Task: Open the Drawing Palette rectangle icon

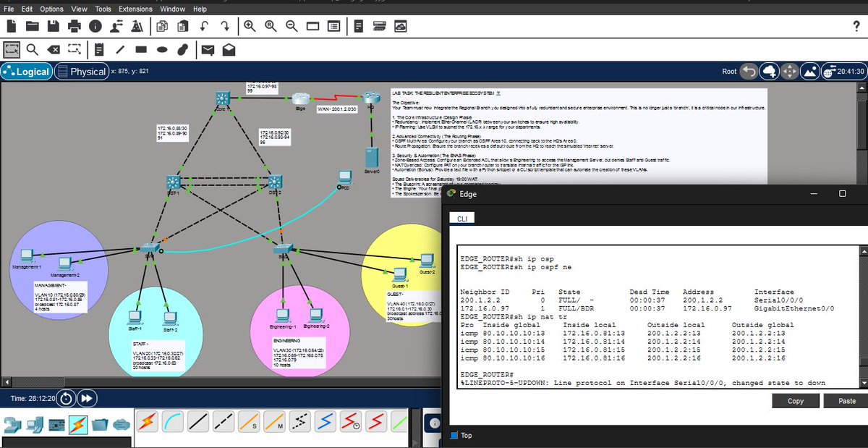Action: point(313,26)
